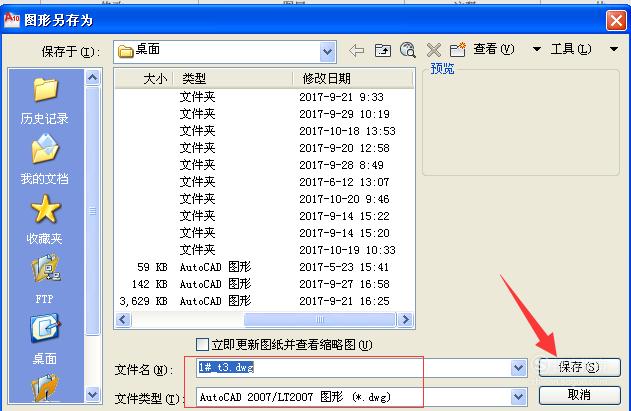Go back with the left arrow icon

coord(357,50)
